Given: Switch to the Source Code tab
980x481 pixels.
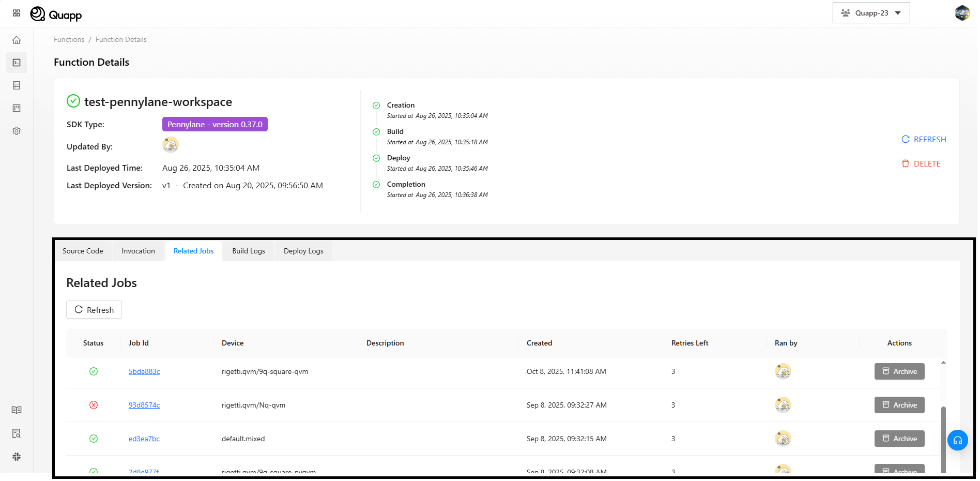Looking at the screenshot, I should point(83,251).
